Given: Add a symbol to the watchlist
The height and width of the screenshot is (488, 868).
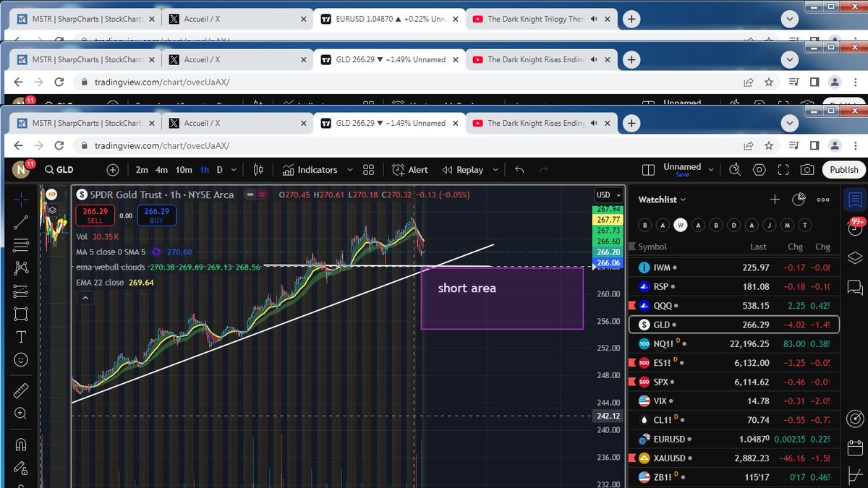Looking at the screenshot, I should 775,200.
